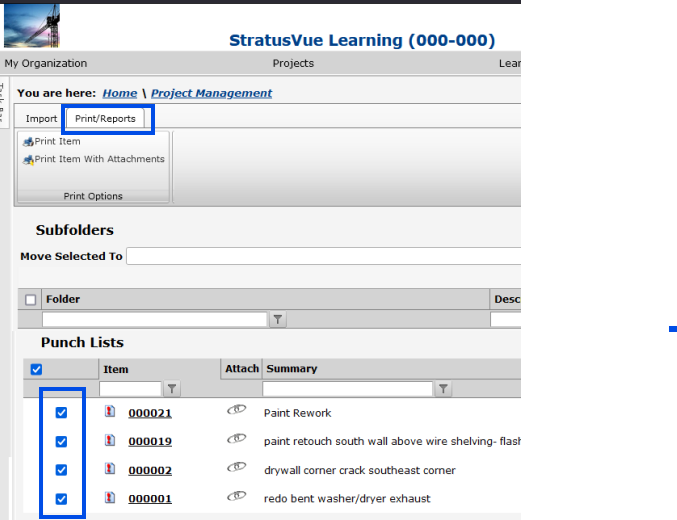677x520 pixels.
Task: Open punch list item 000002
Action: point(150,470)
